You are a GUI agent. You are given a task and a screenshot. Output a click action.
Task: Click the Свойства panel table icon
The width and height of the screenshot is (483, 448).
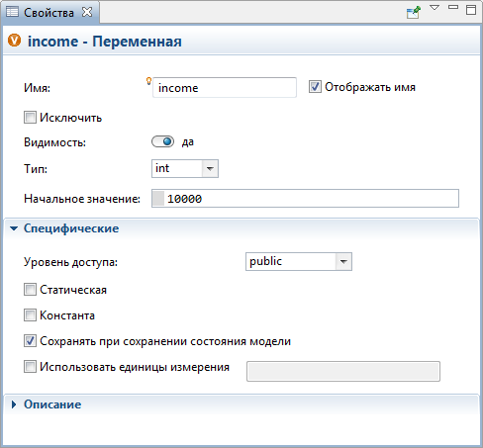[13, 12]
